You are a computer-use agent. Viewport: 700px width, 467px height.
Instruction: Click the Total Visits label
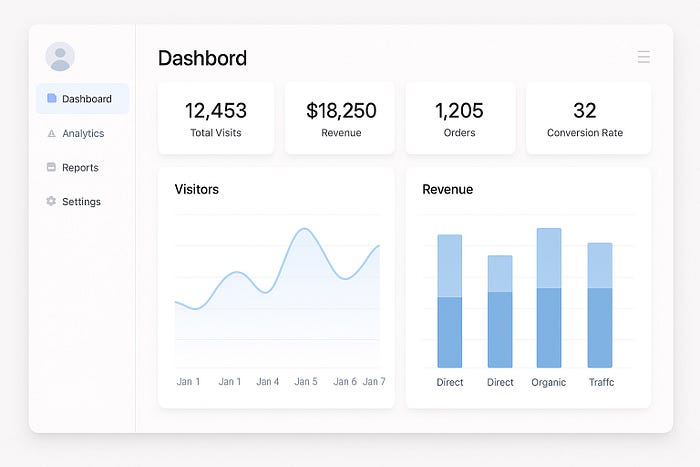[216, 133]
